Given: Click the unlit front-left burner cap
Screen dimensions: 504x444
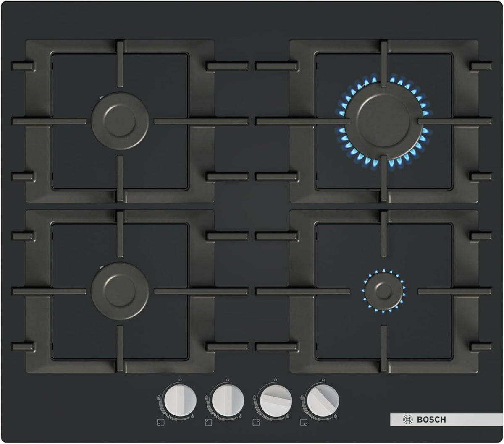Looking at the screenshot, I should 120,291.
